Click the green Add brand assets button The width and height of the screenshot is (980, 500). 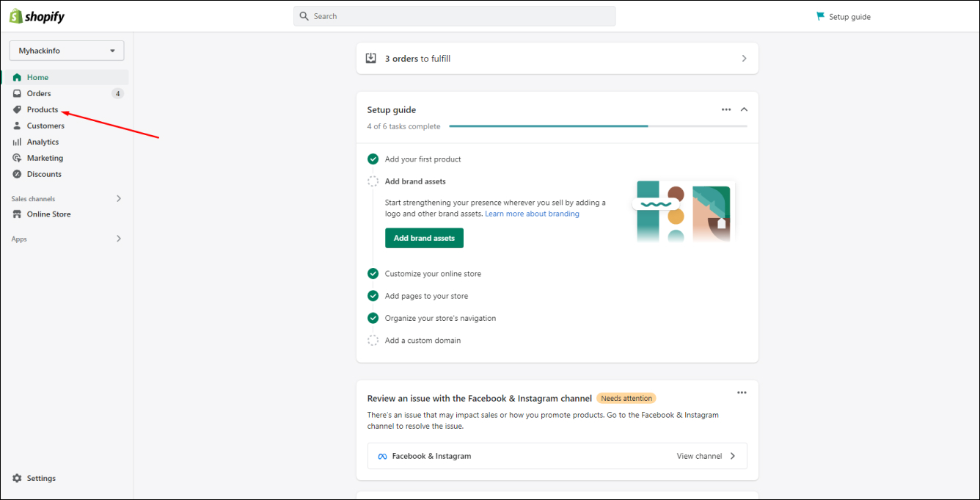[x=424, y=238]
